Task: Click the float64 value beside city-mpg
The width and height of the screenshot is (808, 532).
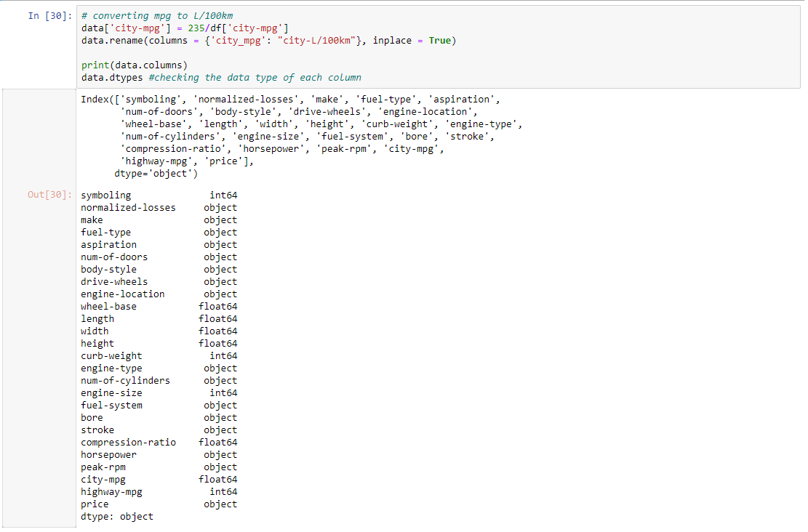Action: [x=218, y=480]
